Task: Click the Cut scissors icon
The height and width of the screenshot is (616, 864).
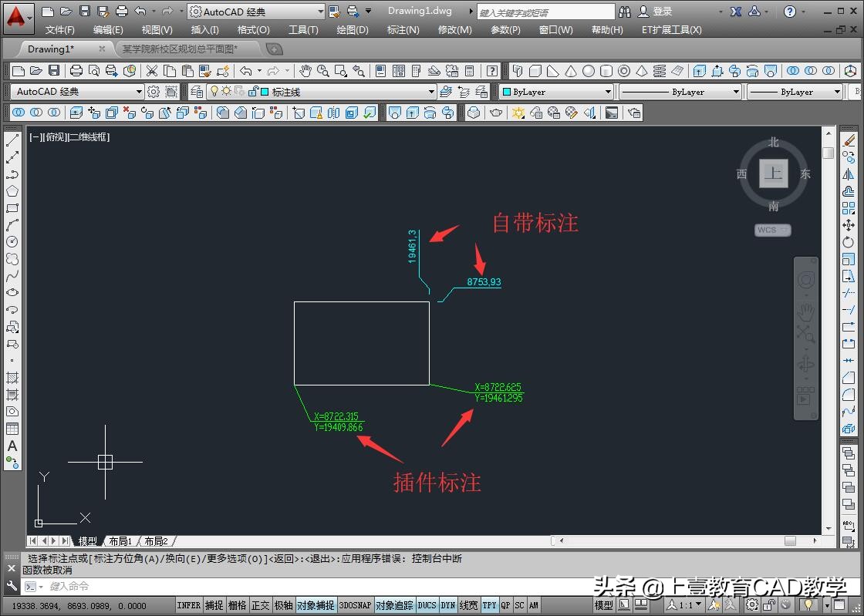Action: coord(151,70)
